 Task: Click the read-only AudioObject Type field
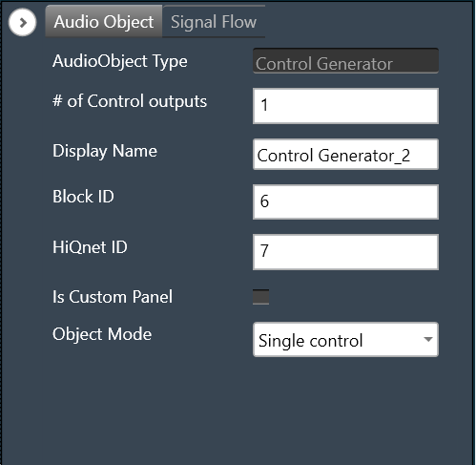pos(345,61)
